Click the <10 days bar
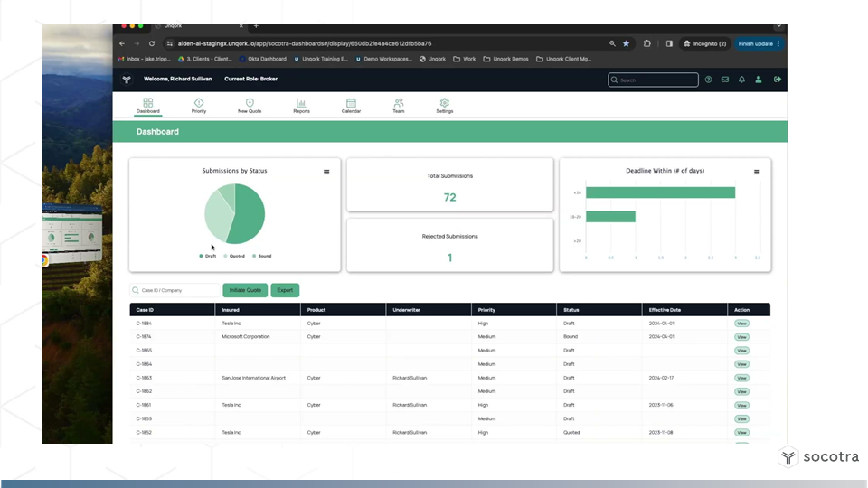The width and height of the screenshot is (868, 488). pyautogui.click(x=660, y=192)
